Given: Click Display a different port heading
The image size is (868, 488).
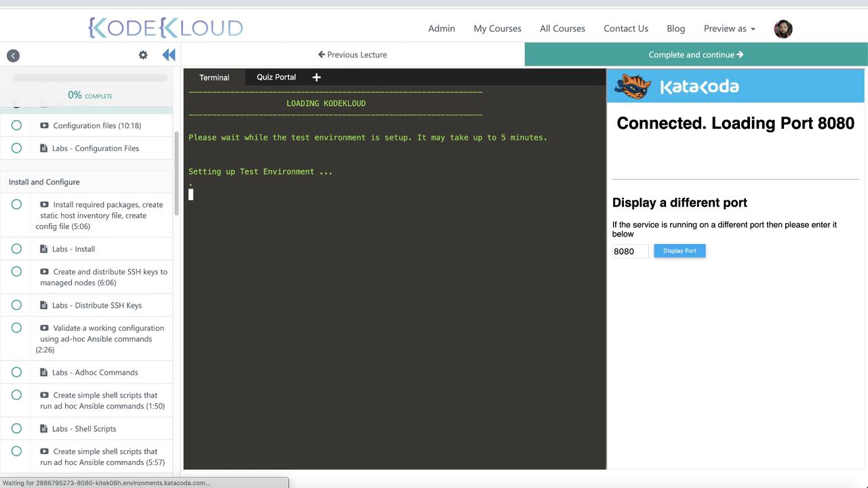Looking at the screenshot, I should (679, 203).
